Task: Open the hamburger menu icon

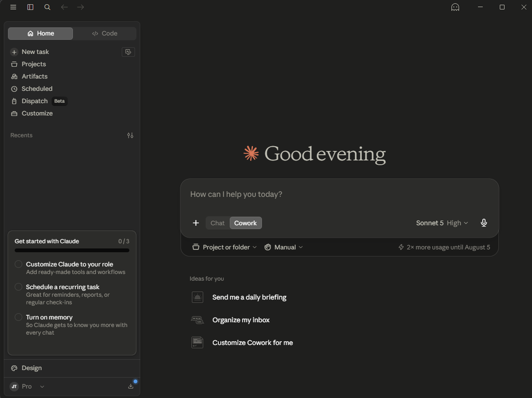Action: coord(13,7)
